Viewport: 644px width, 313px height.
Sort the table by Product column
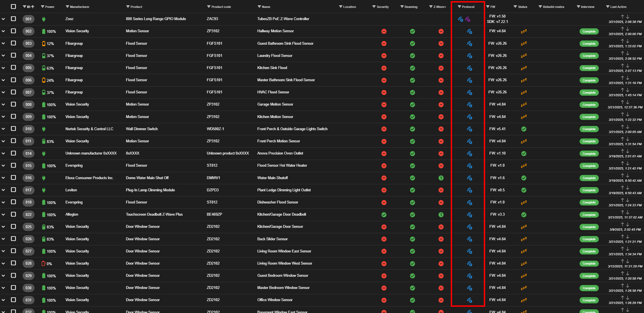pyautogui.click(x=136, y=7)
